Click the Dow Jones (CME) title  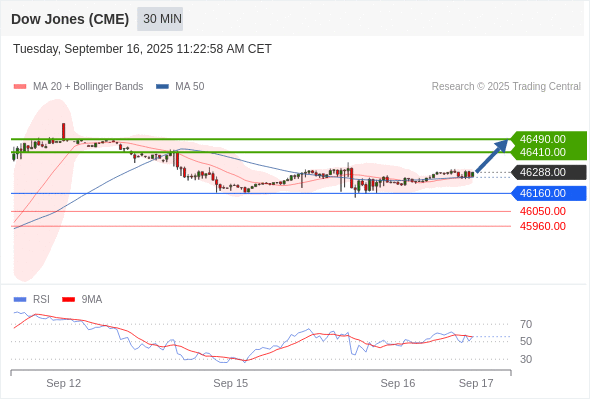point(70,19)
